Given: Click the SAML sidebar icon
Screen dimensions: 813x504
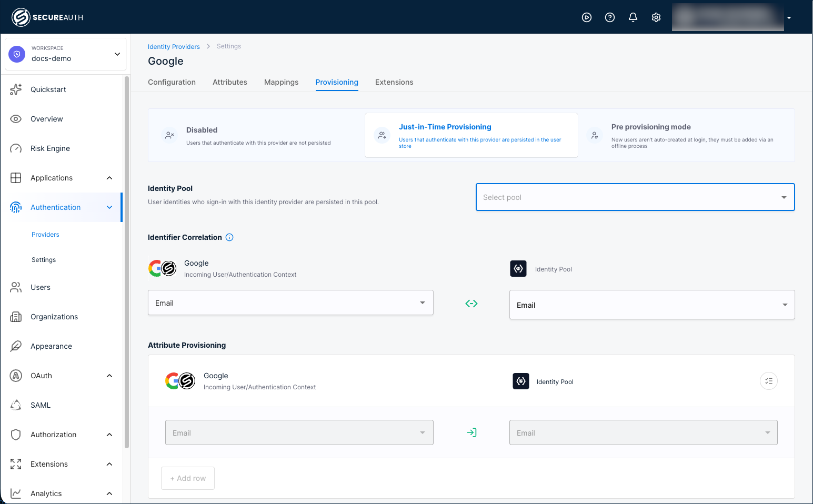Looking at the screenshot, I should pos(16,405).
